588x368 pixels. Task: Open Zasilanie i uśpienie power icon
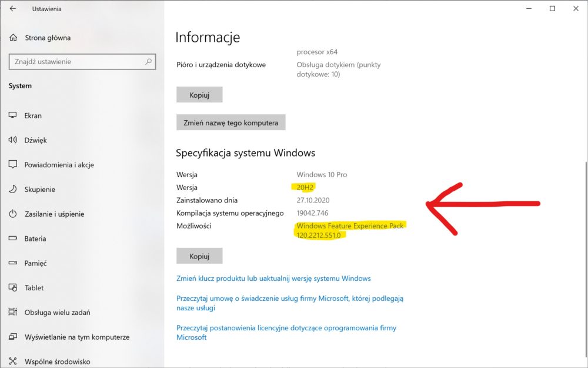13,214
